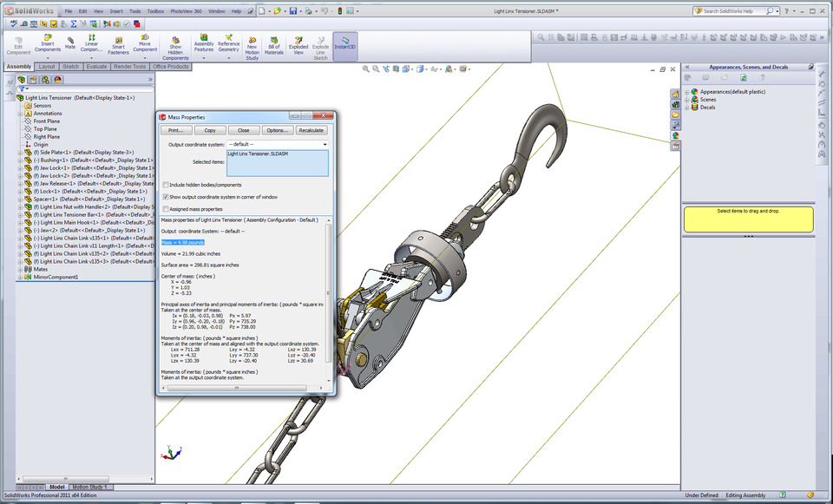Enable Include hidden bodies/components

coord(165,185)
